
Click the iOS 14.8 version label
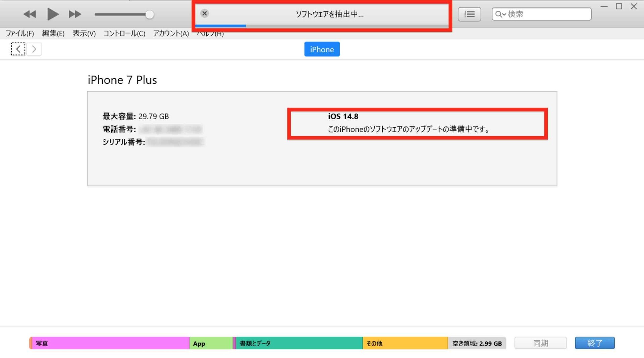[x=343, y=116]
